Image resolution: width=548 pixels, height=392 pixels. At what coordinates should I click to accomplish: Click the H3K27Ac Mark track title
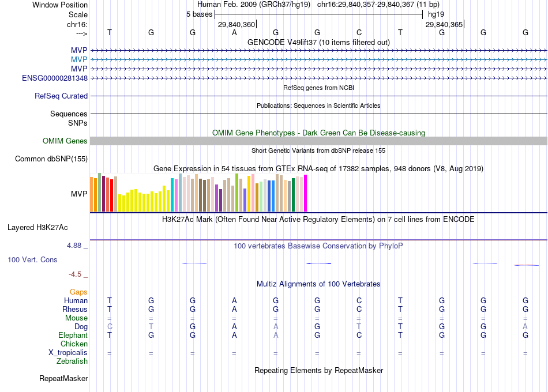[318, 220]
